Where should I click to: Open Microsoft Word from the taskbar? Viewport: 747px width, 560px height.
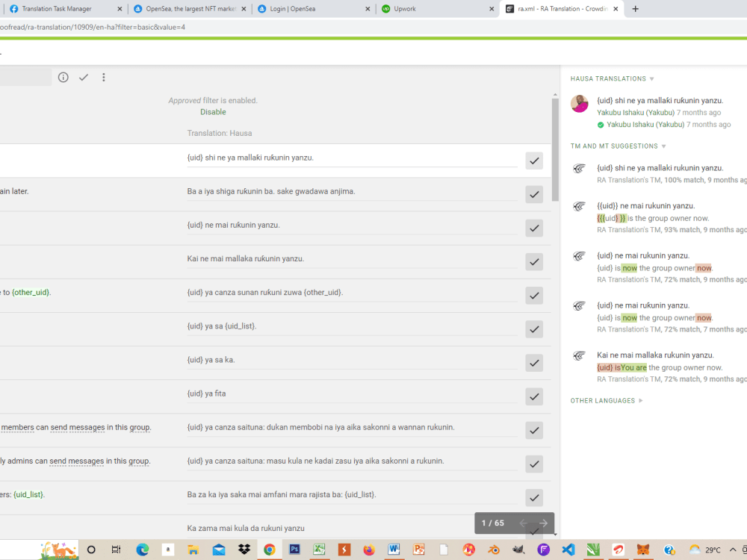tap(394, 549)
